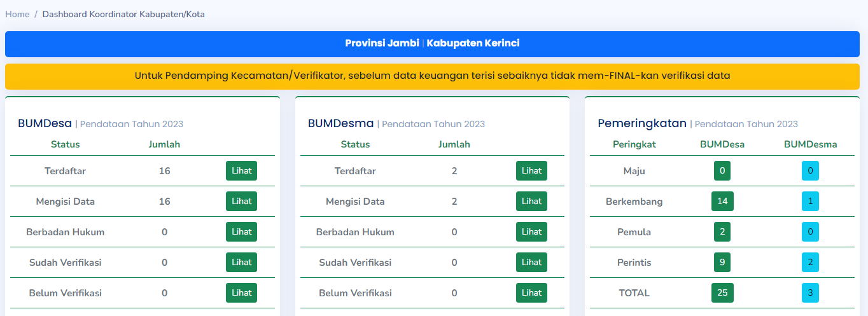Click green badge 2 in Pemula row

(x=722, y=232)
